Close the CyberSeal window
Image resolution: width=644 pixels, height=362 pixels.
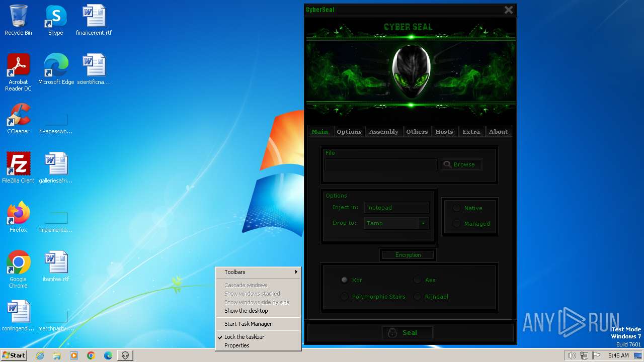(509, 10)
